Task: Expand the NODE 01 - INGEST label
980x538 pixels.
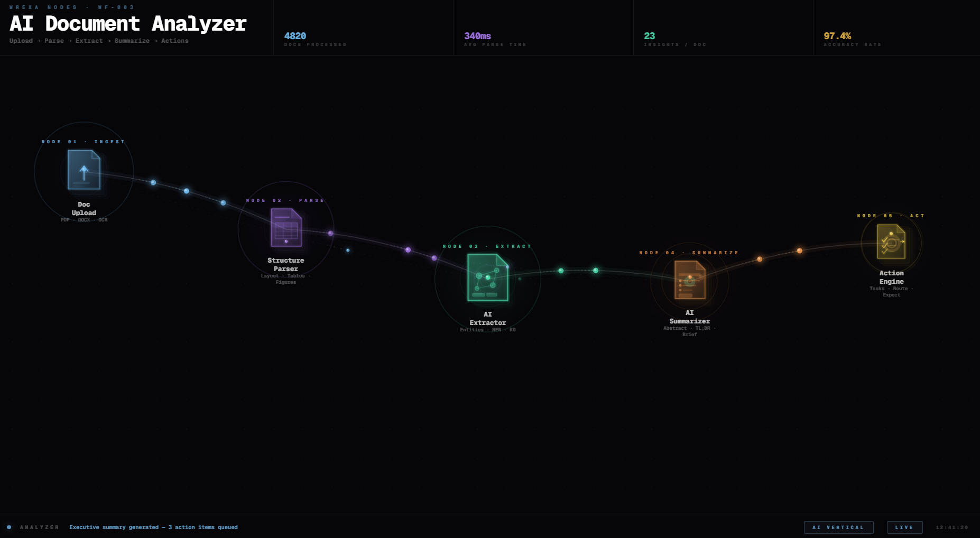Action: click(x=83, y=141)
